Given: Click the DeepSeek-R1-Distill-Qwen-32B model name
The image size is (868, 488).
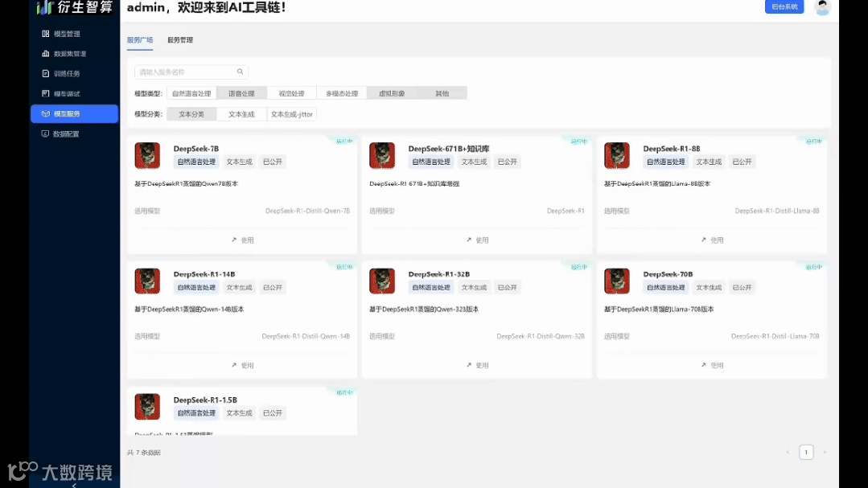Looking at the screenshot, I should tap(541, 336).
